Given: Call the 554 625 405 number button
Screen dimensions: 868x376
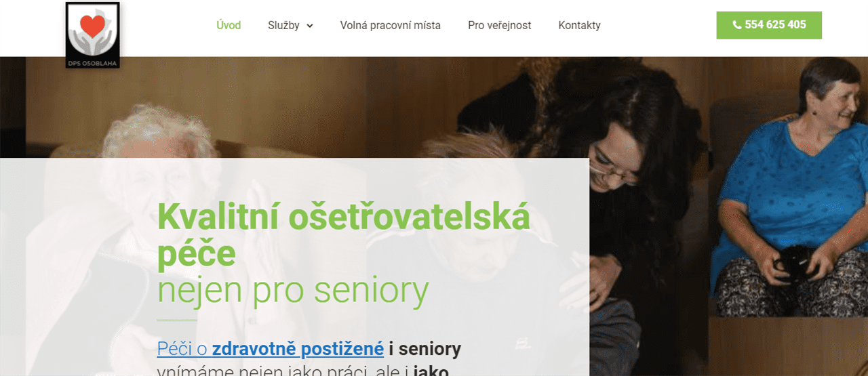Looking at the screenshot, I should tap(769, 25).
